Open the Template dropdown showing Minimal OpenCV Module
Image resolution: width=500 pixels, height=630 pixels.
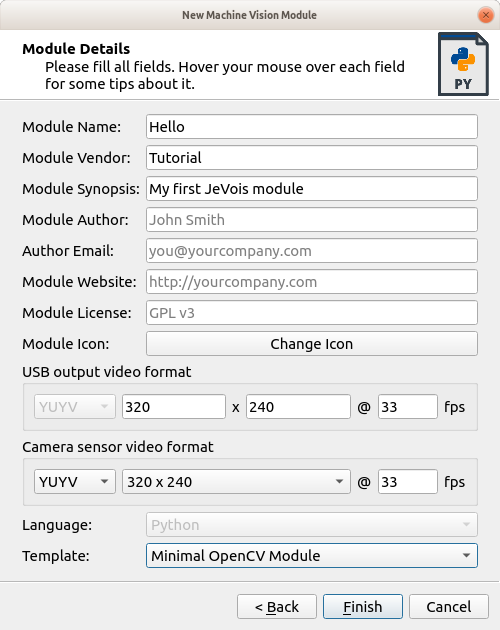312,556
